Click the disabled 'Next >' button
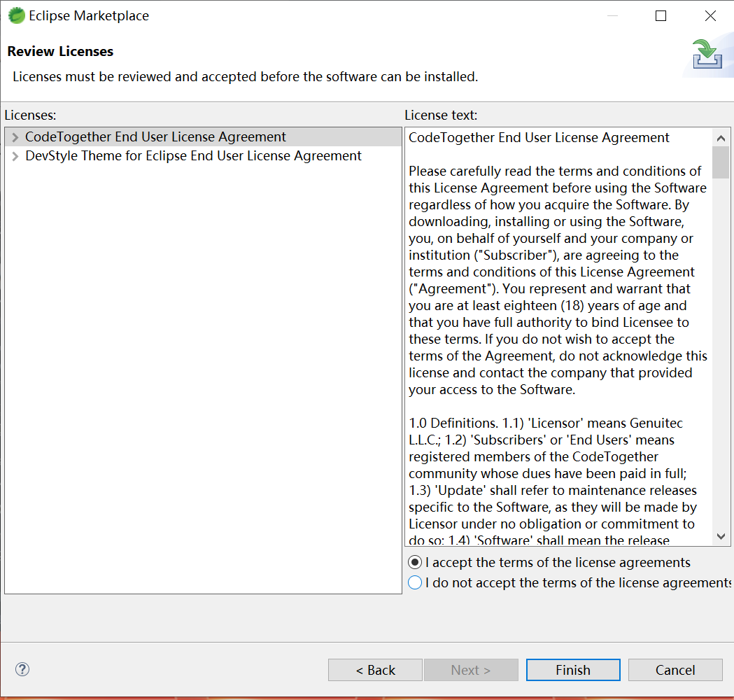Screen dimensions: 734x700 click(470, 670)
